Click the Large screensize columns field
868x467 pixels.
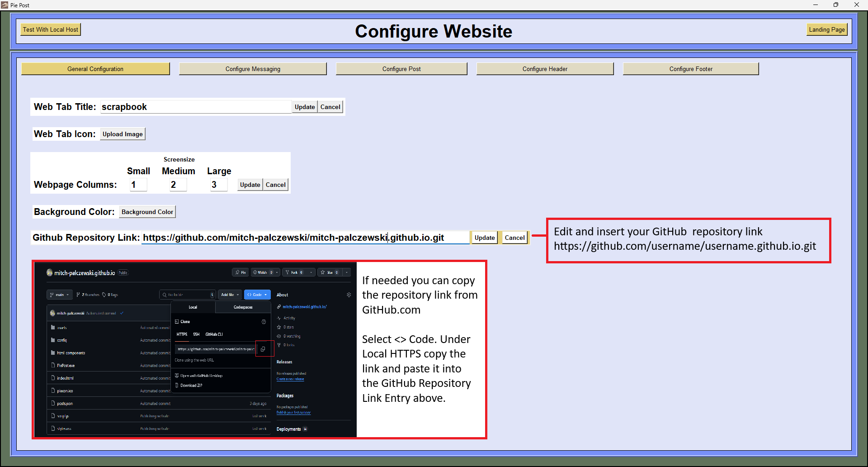click(x=219, y=185)
